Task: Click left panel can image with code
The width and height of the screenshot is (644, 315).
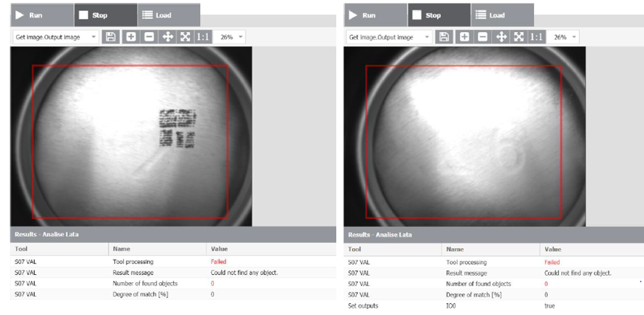Action: (131, 136)
